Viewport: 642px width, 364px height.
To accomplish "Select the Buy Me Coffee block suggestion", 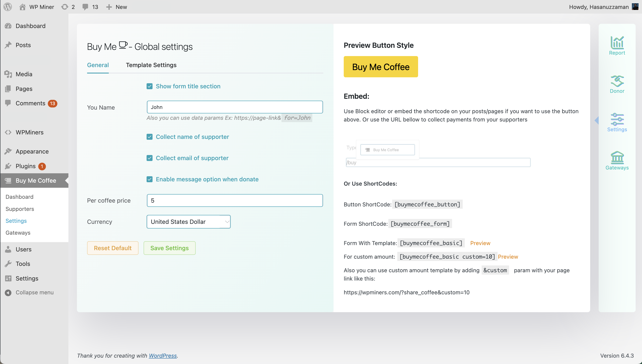I will pos(387,150).
